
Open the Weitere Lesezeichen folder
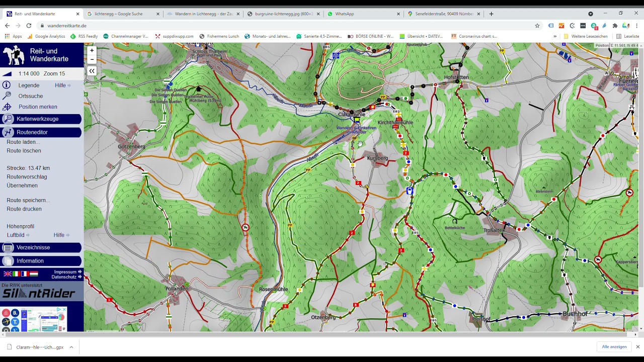coord(586,36)
